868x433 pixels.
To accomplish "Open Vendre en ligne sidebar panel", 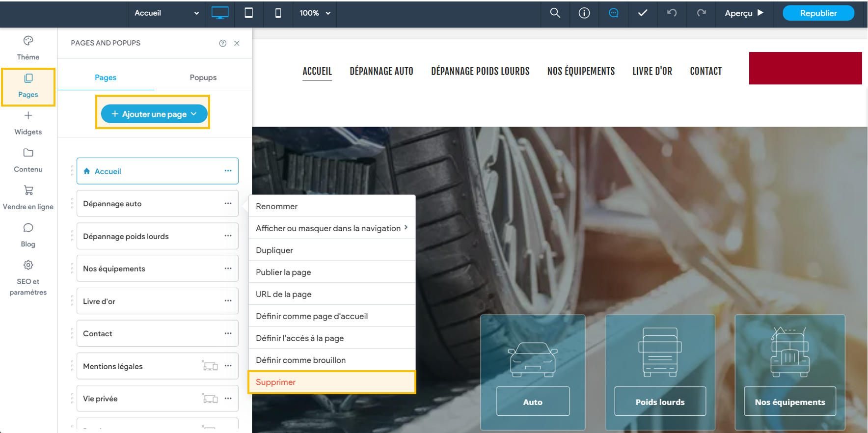I will (28, 198).
